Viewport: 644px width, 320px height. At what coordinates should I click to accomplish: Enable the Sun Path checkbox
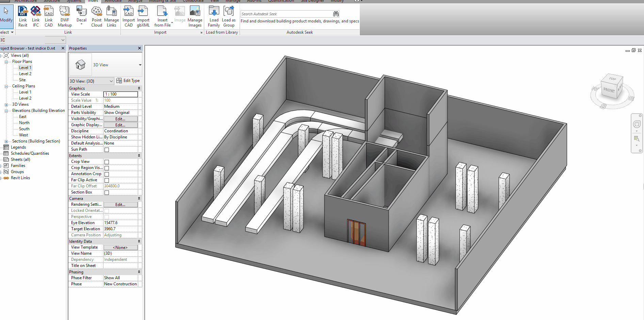pyautogui.click(x=107, y=150)
